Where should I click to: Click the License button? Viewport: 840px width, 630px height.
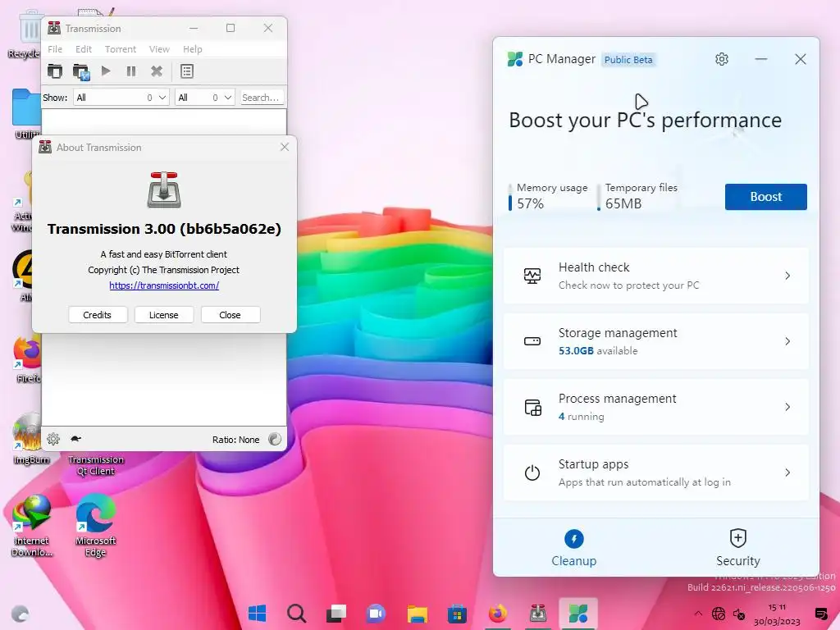163,315
